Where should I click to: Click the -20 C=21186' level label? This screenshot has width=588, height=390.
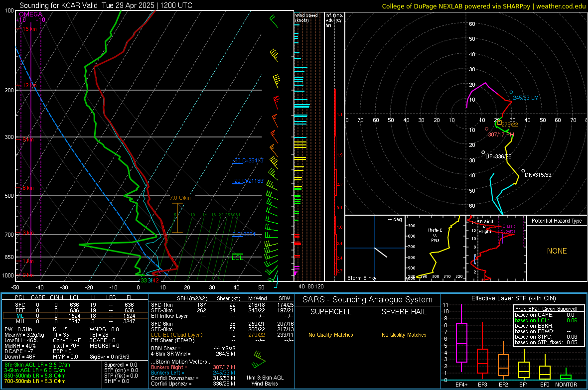click(x=248, y=181)
